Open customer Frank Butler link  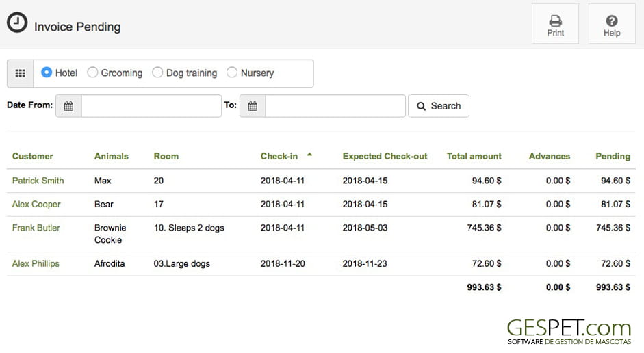pyautogui.click(x=36, y=228)
